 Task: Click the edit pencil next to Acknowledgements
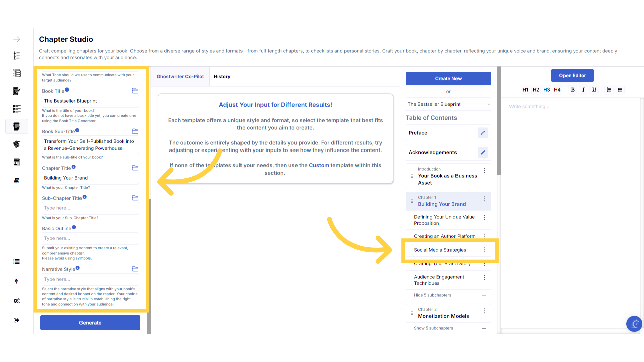(x=483, y=153)
